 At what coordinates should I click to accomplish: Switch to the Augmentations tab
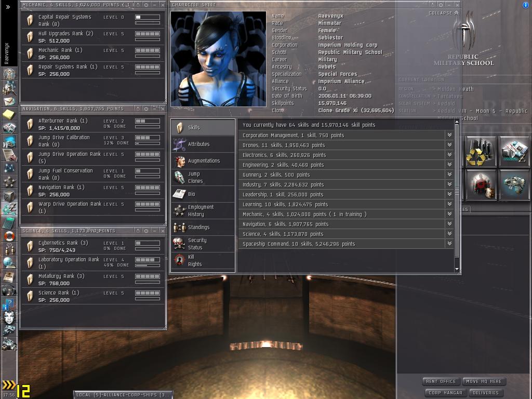pyautogui.click(x=203, y=161)
